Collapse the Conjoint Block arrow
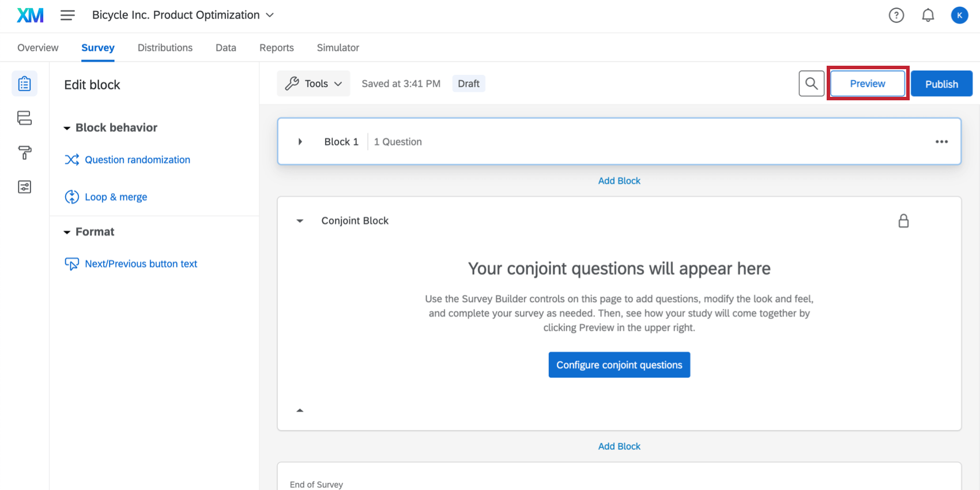Screen dimensions: 980x490 [x=300, y=221]
